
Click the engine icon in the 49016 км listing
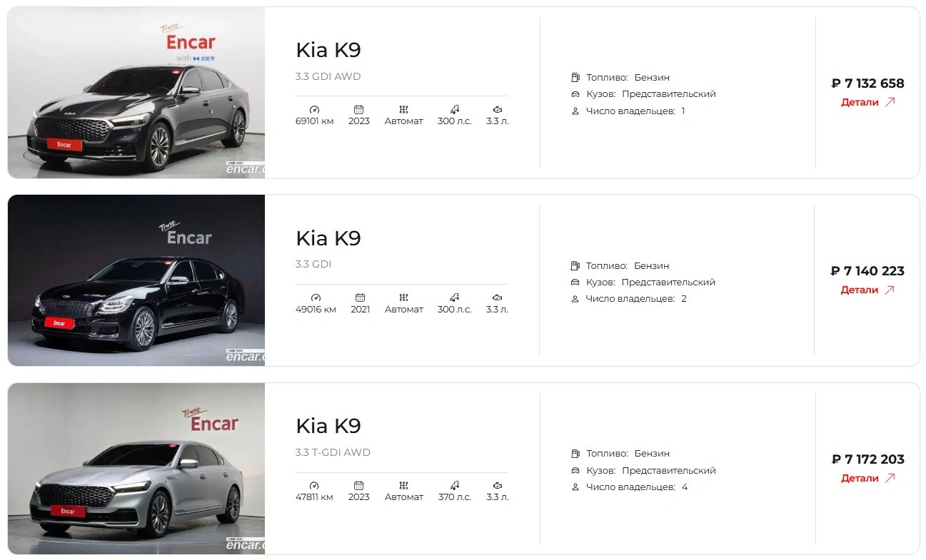coord(497,297)
